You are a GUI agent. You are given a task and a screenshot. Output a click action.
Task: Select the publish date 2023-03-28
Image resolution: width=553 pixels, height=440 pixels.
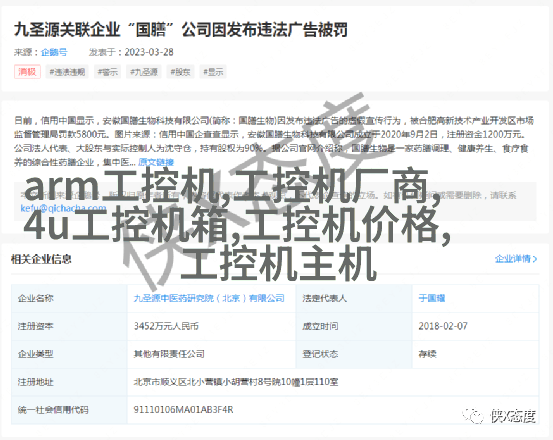pos(149,53)
